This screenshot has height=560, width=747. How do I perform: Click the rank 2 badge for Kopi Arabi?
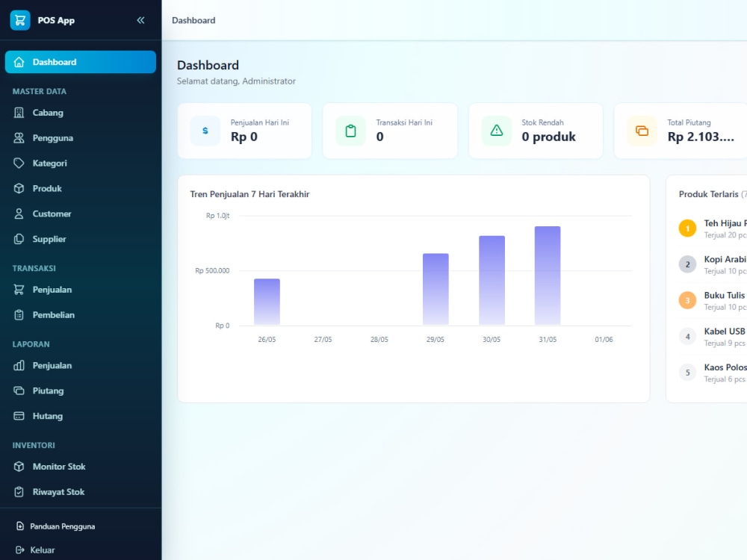coord(687,264)
